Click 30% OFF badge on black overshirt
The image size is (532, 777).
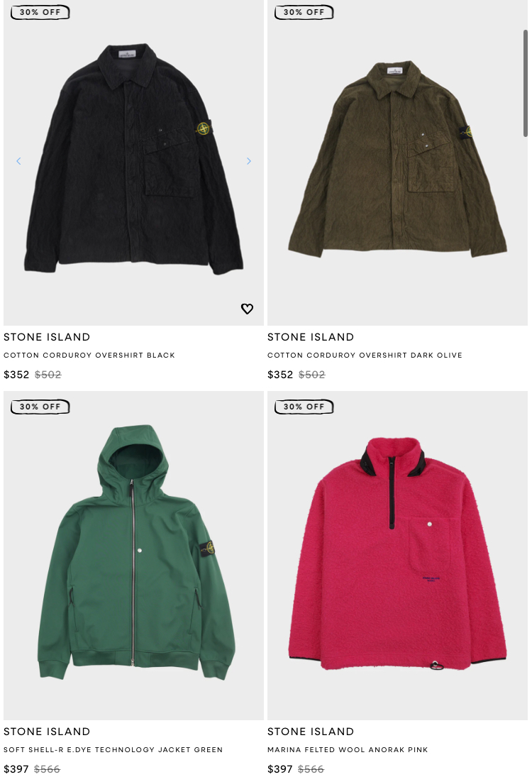click(x=40, y=12)
